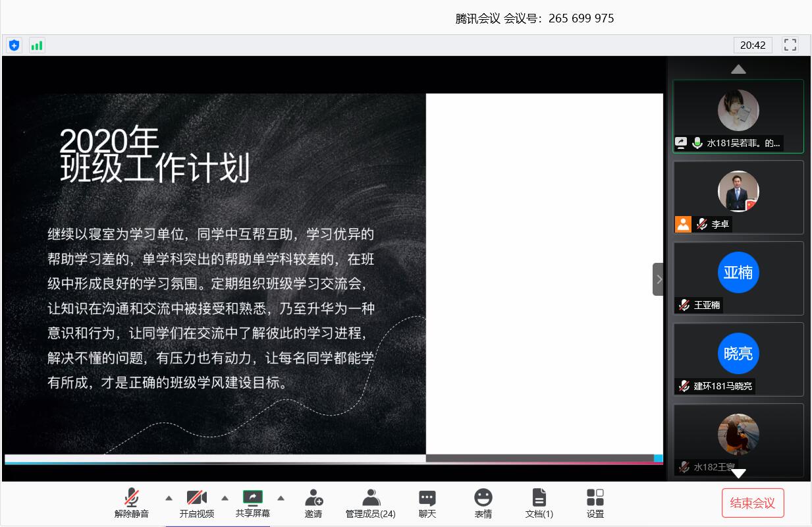Open the Invite (邀请) icon
The width and height of the screenshot is (812, 527).
coord(313,503)
